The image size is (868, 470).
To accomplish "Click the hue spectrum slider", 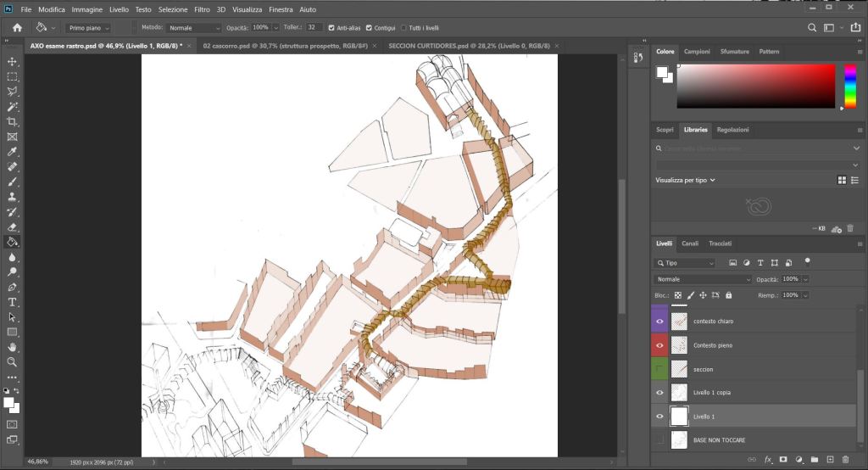I will [849, 86].
